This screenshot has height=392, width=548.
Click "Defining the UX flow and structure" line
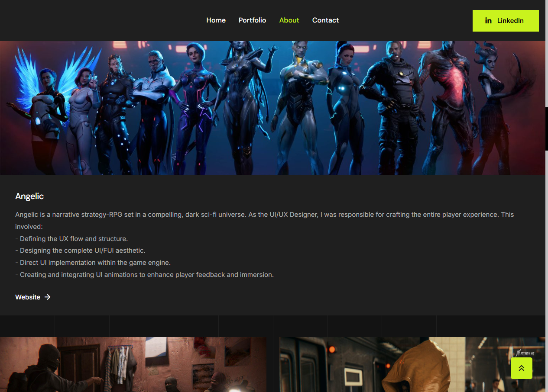click(x=71, y=238)
